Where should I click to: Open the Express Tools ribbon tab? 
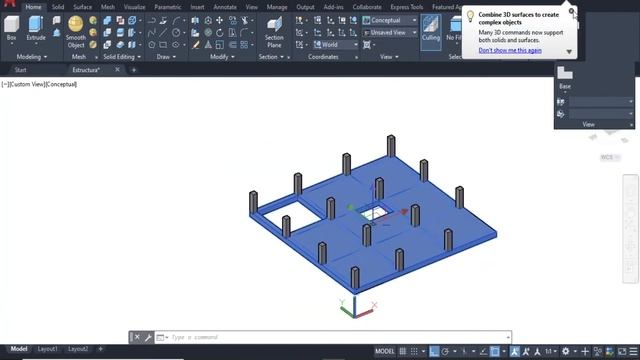click(x=407, y=7)
